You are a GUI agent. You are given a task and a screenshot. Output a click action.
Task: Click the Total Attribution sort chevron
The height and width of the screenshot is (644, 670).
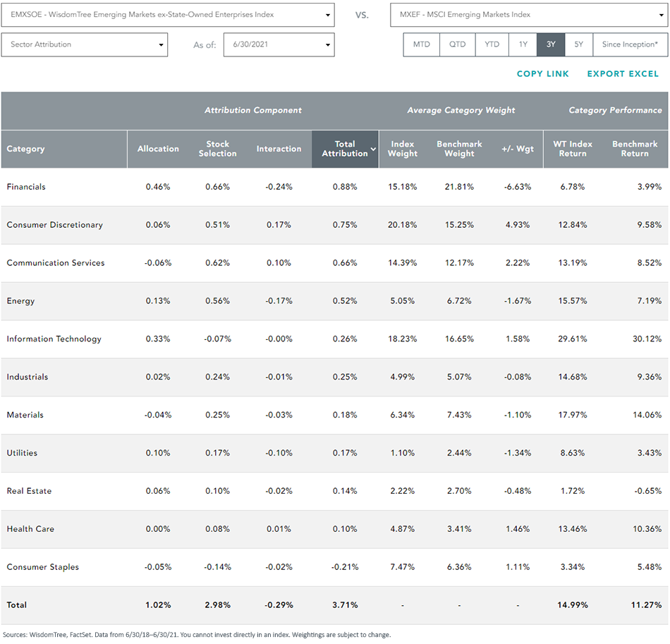[x=373, y=149]
